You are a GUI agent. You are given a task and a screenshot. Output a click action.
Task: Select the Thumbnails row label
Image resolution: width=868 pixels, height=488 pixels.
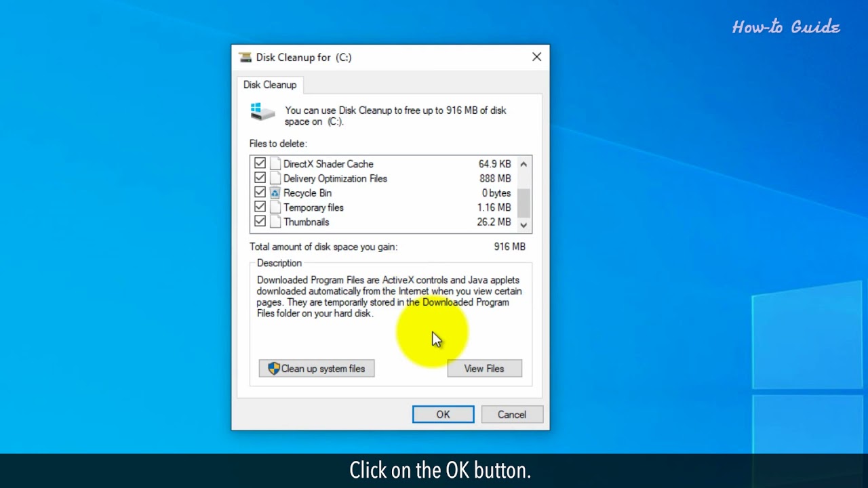306,222
